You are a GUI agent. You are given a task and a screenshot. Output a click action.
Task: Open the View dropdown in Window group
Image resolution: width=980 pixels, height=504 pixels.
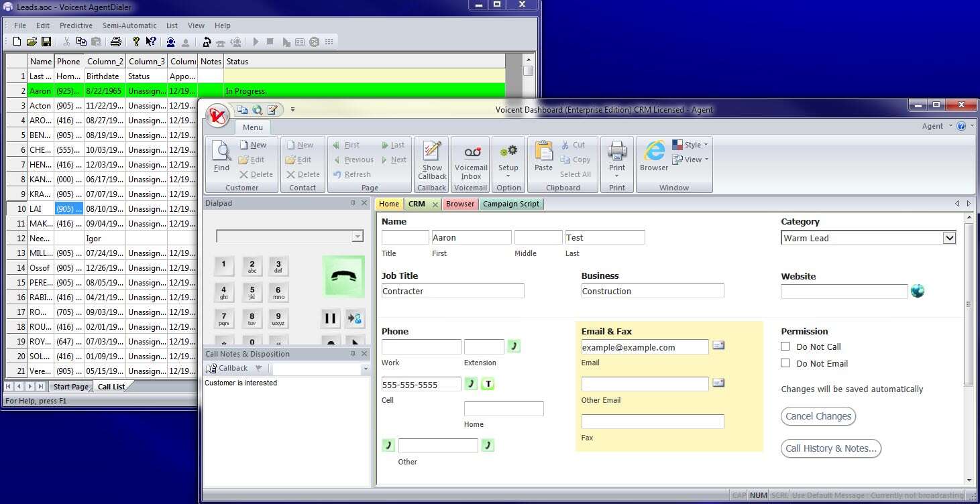[690, 160]
